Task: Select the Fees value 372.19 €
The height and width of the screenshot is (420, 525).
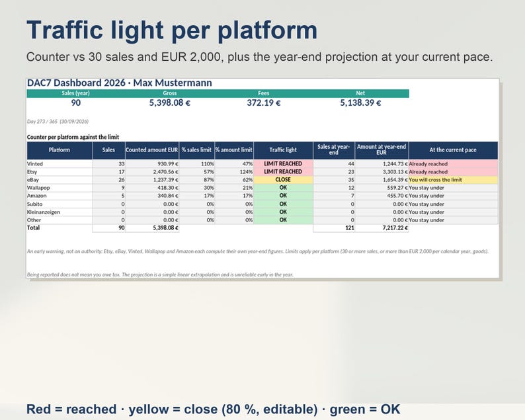Action: 264,103
